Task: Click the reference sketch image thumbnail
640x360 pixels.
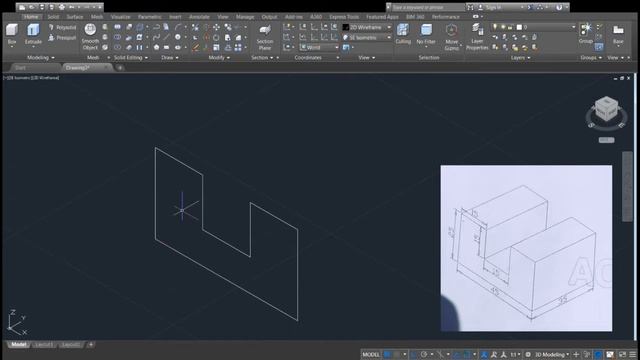Action: [526, 248]
